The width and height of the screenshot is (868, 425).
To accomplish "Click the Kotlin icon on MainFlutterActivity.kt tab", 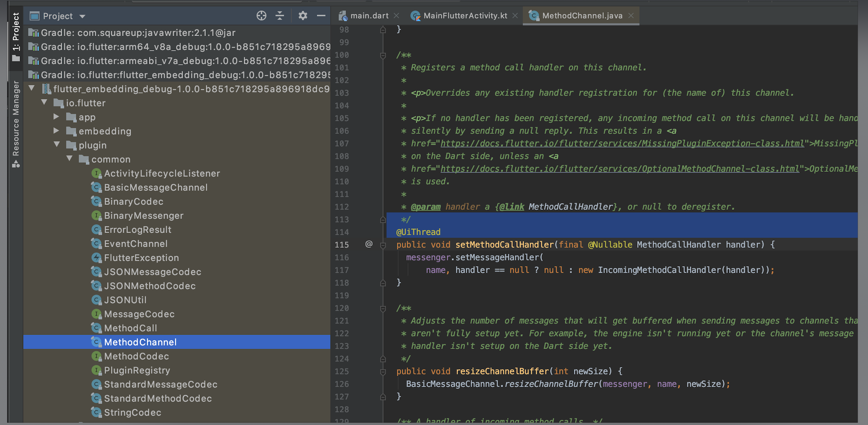I will [416, 16].
